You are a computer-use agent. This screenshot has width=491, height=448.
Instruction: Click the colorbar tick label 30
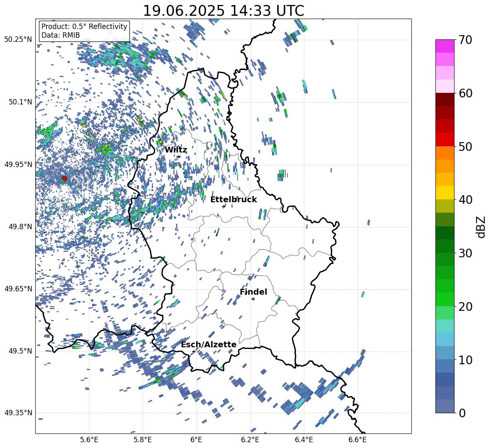(465, 253)
